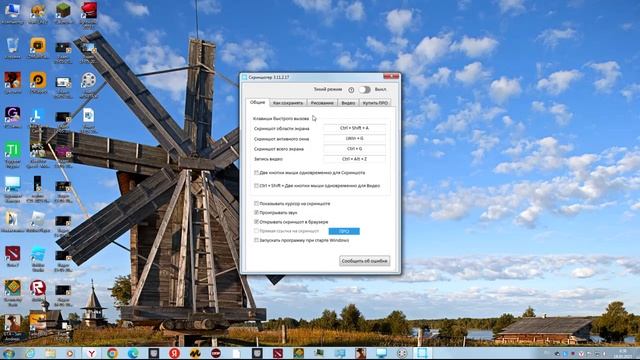Click the active-window screenshot hotkey field
This screenshot has width=640, height=360.
click(354, 139)
